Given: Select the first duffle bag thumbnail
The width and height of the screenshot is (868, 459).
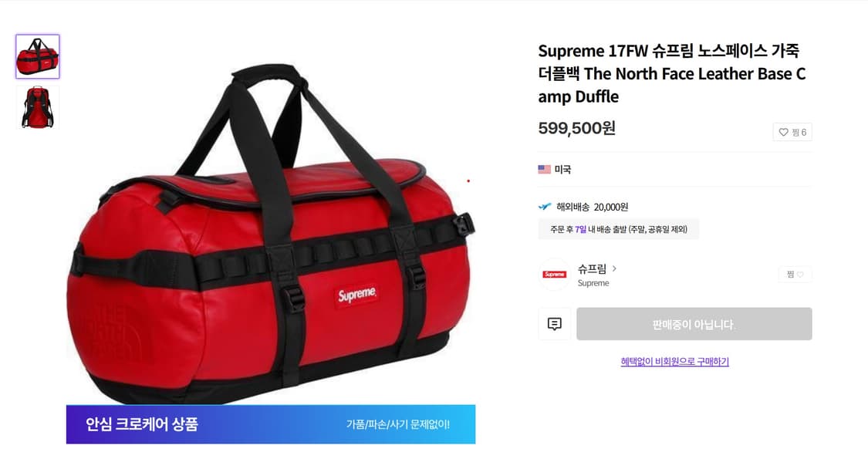Looking at the screenshot, I should click(x=38, y=56).
